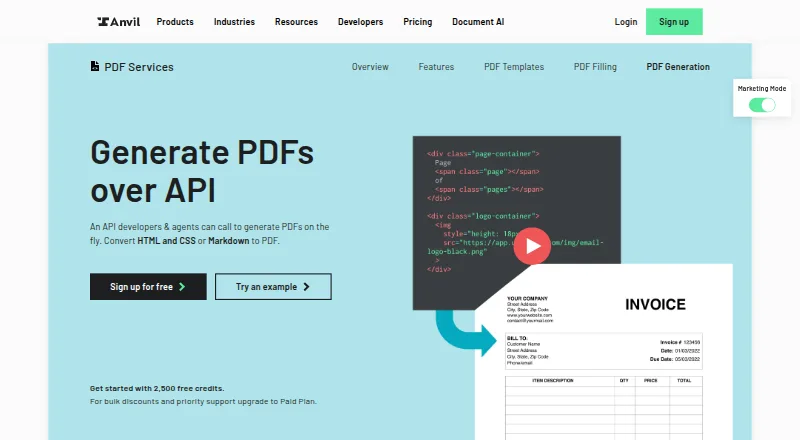The image size is (800, 440).
Task: Click the green Sign up button
Action: pos(674,21)
